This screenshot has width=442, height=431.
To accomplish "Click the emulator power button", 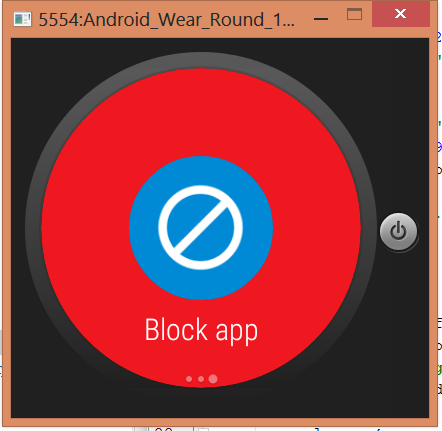I will (398, 231).
